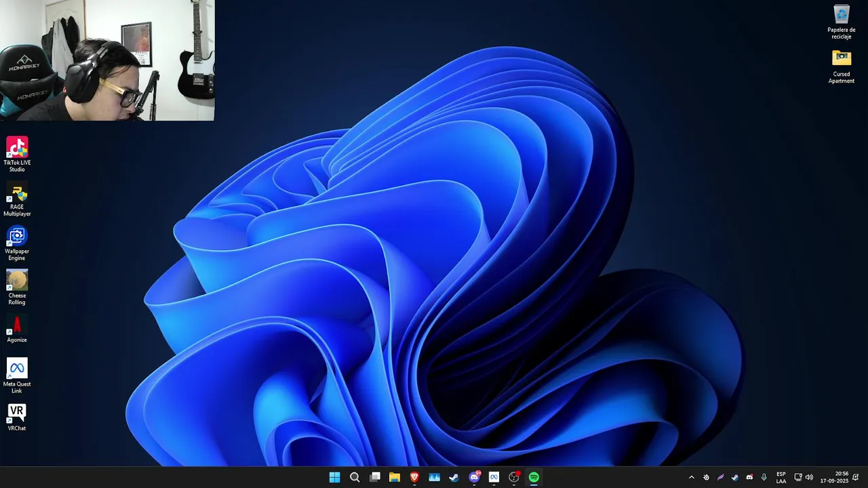Click the webcam overlay in corner
Image resolution: width=868 pixels, height=488 pixels.
tap(107, 60)
